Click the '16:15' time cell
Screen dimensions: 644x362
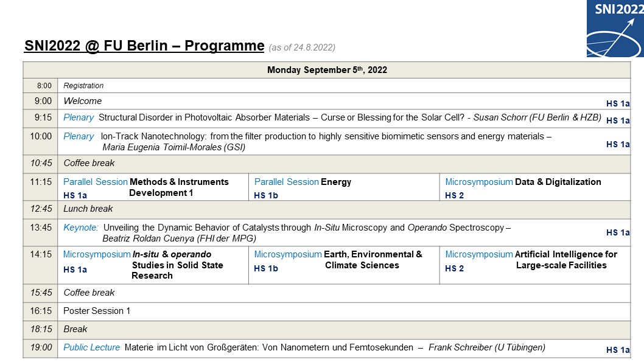point(41,311)
